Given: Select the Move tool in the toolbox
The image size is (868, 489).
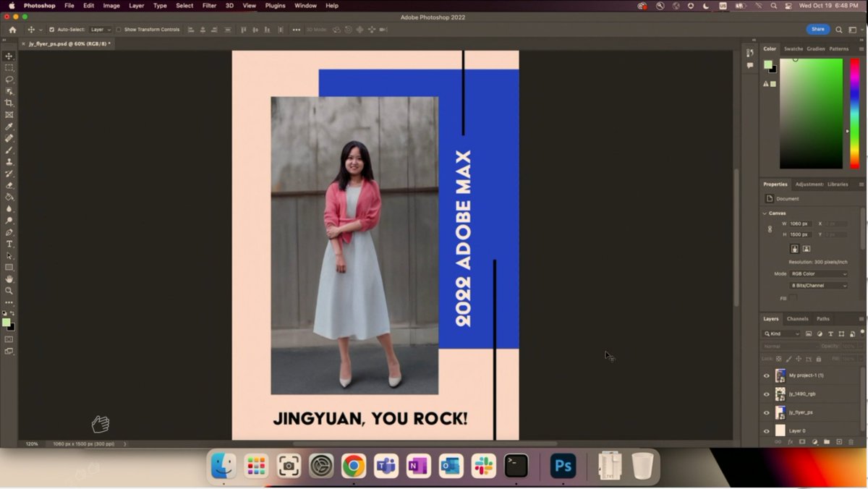Looking at the screenshot, I should click(x=9, y=56).
